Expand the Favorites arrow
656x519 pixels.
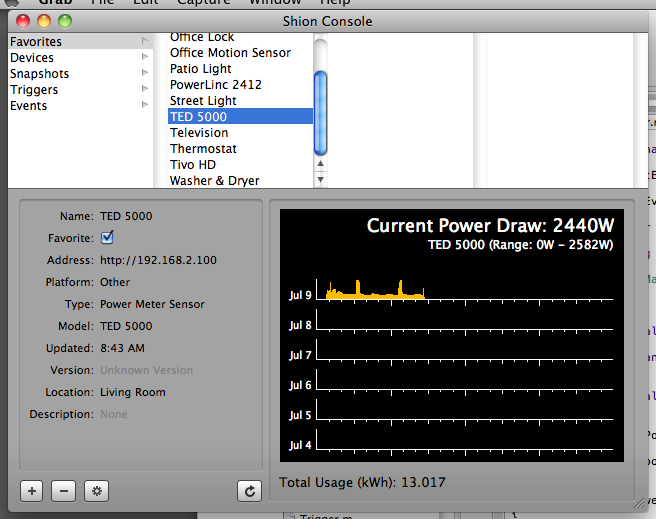point(145,41)
